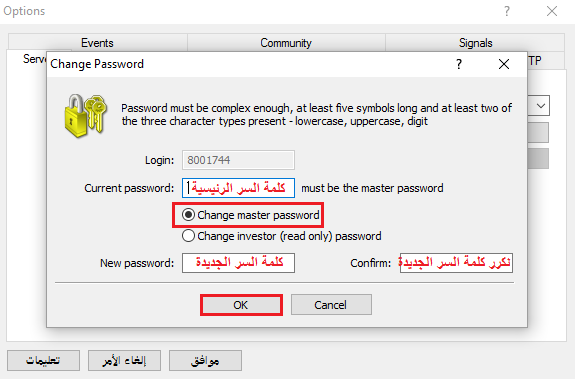Open the Events tab
Screen dimensions: 575x379
point(98,43)
